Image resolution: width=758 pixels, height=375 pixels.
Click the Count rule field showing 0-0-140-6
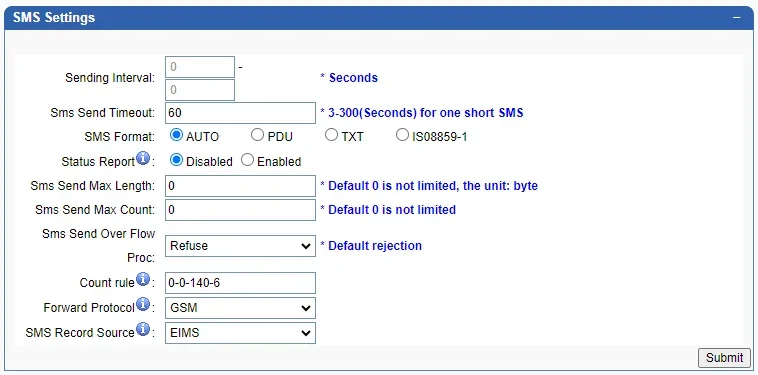(240, 283)
